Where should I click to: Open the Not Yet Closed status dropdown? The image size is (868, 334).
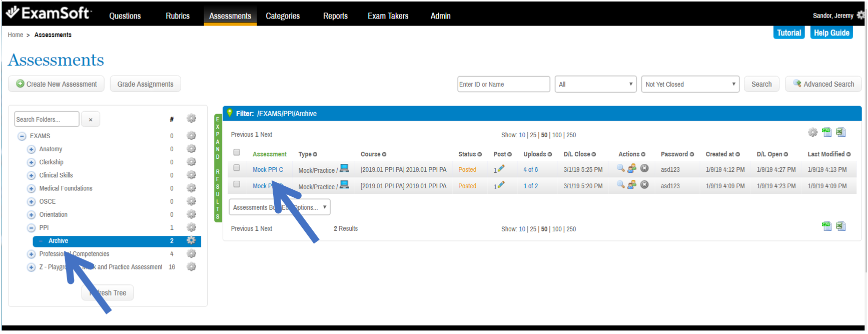pyautogui.click(x=690, y=84)
